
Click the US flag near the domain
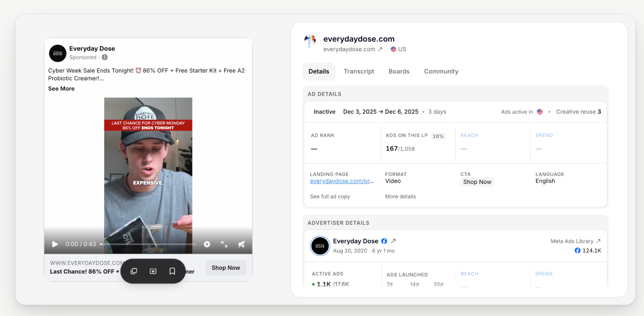point(393,49)
